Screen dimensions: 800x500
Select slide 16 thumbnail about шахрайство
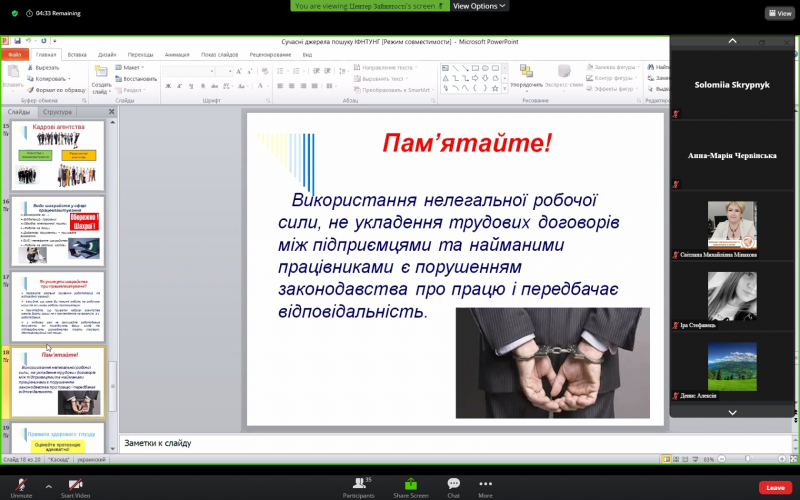pyautogui.click(x=58, y=232)
